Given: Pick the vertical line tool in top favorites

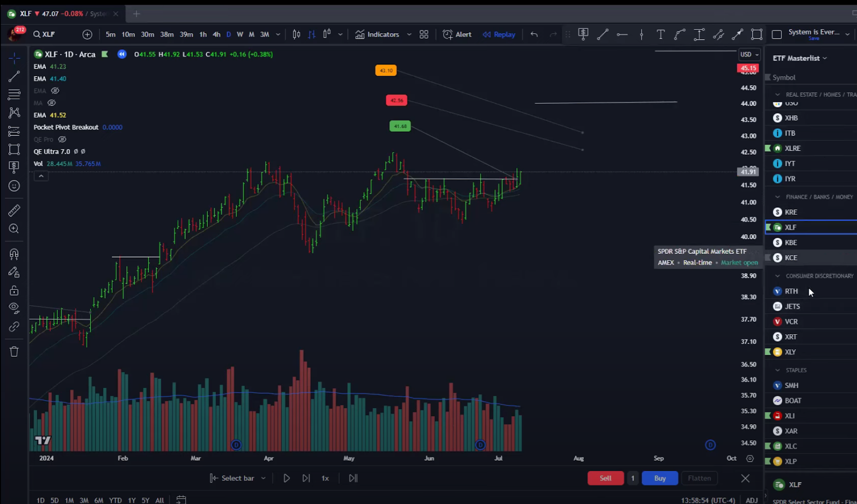Looking at the screenshot, I should pos(641,34).
